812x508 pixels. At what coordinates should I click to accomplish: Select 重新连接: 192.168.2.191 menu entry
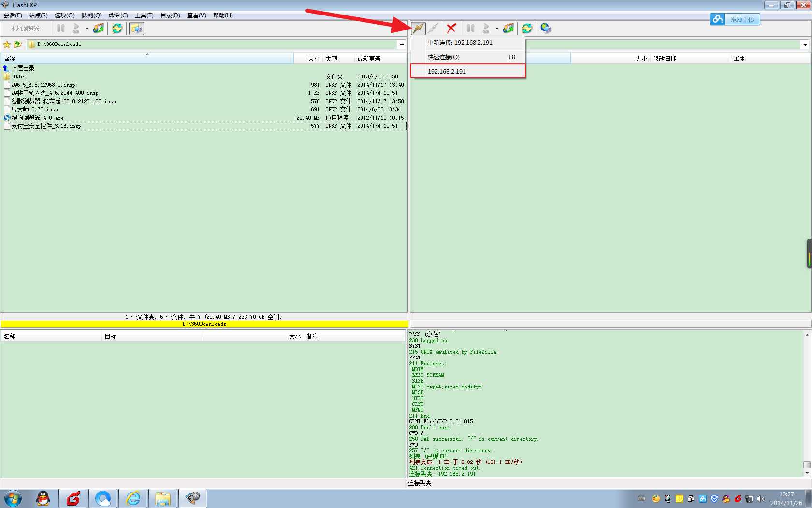click(468, 43)
